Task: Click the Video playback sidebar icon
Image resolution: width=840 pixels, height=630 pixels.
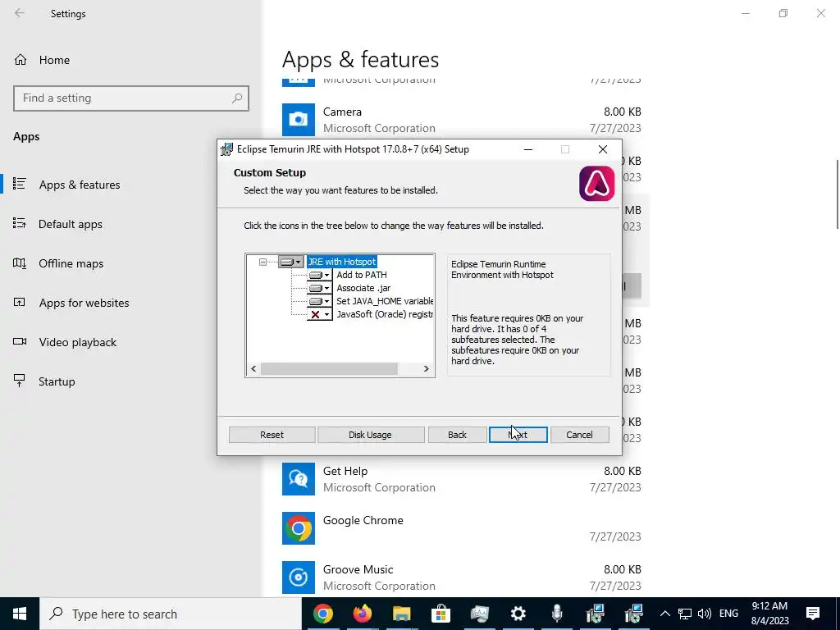Action: (x=20, y=341)
